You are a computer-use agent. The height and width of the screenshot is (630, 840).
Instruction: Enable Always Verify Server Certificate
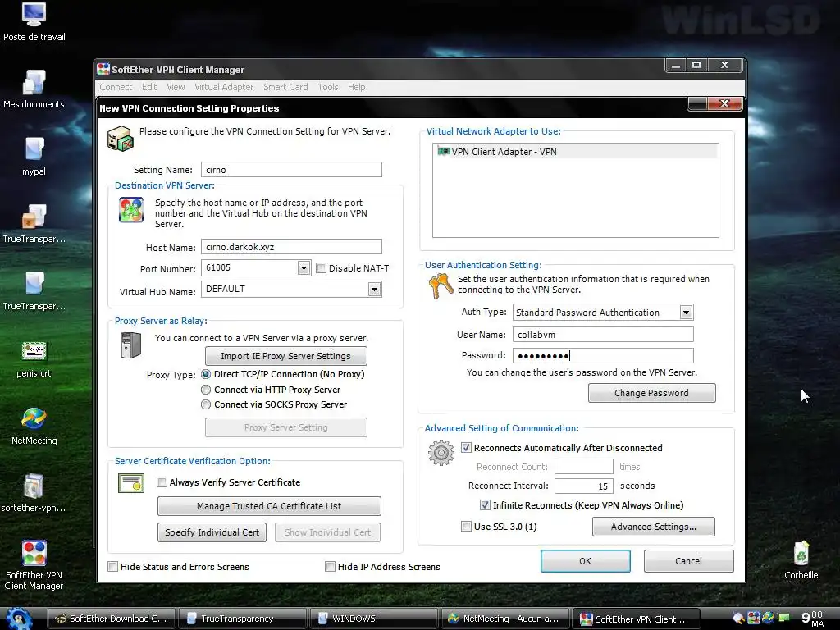(162, 482)
